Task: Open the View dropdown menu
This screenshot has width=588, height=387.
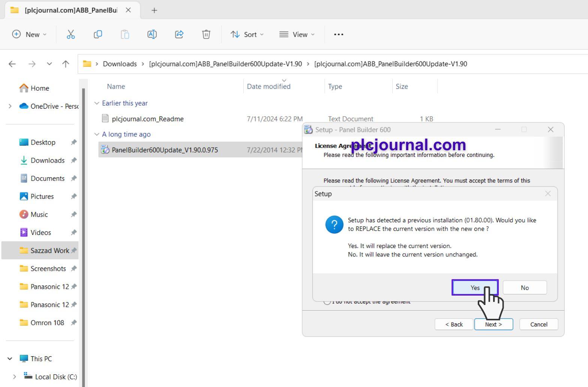Action: pyautogui.click(x=297, y=34)
